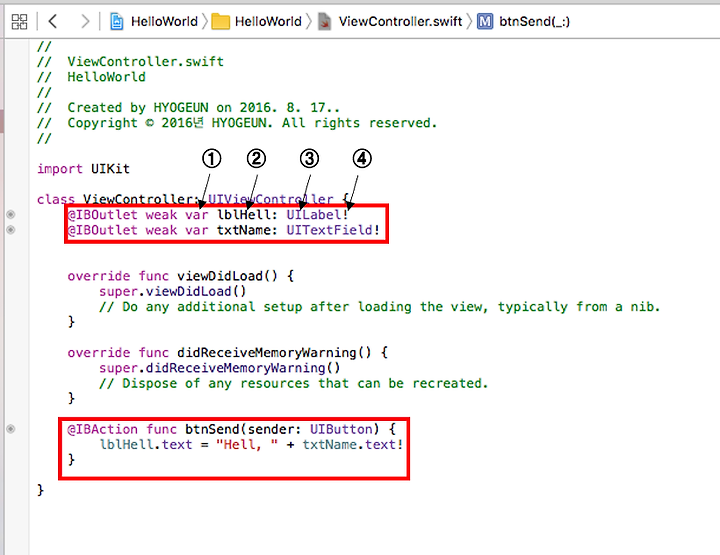Click outlet connection circle beside txtName
The image size is (720, 555).
pyautogui.click(x=11, y=230)
